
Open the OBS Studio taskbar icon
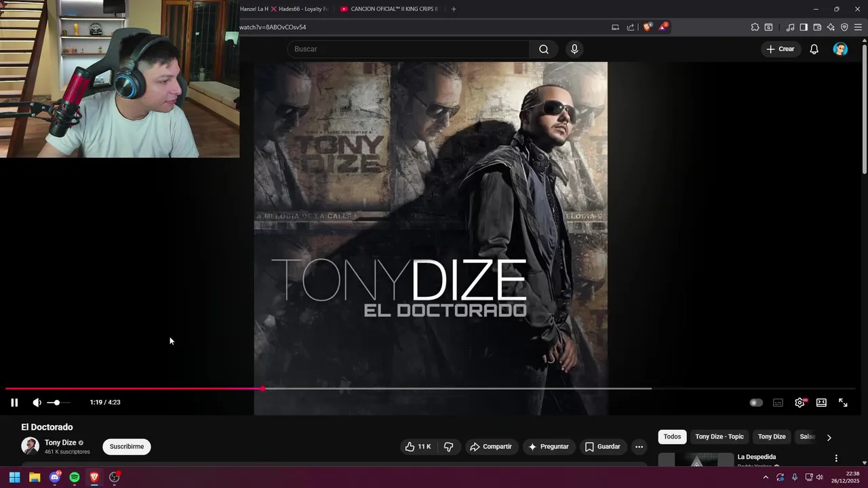pos(115,477)
